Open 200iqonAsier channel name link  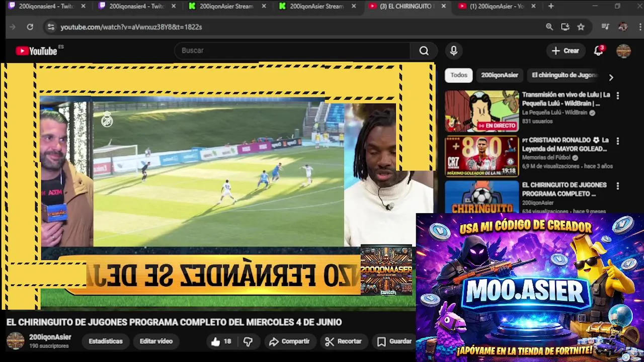click(50, 337)
